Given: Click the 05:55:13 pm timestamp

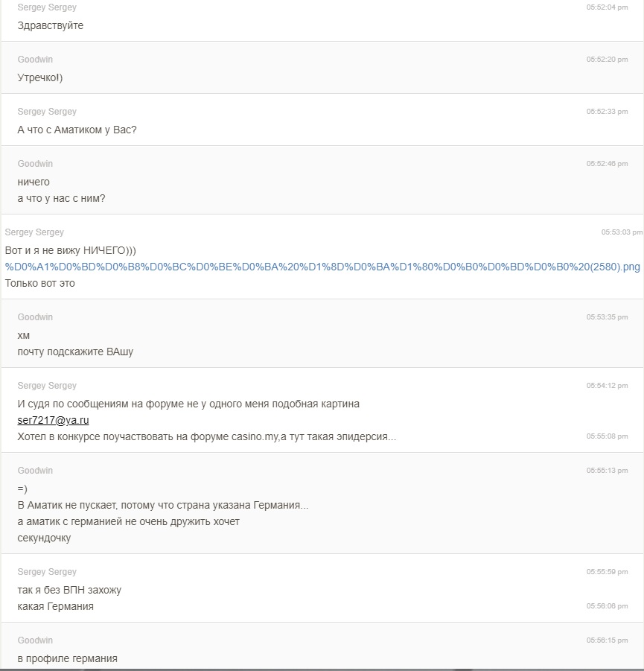Looking at the screenshot, I should (x=607, y=471).
